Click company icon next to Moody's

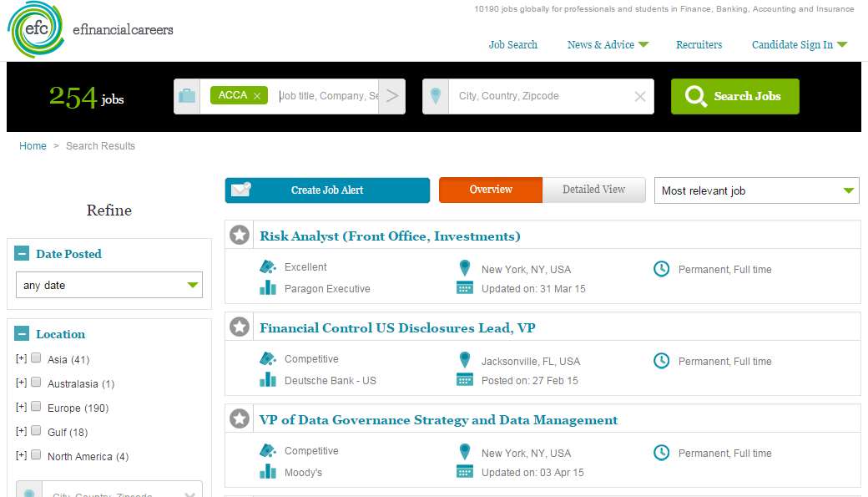pyautogui.click(x=268, y=471)
